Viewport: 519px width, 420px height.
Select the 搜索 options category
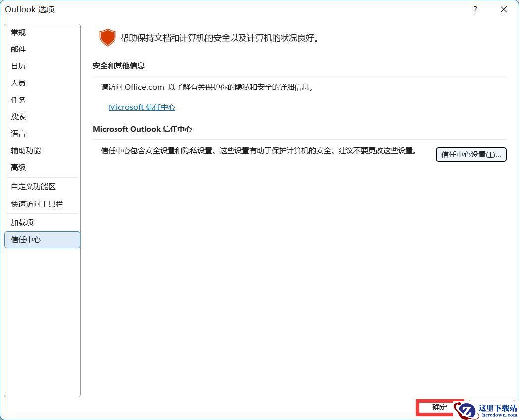coord(42,117)
